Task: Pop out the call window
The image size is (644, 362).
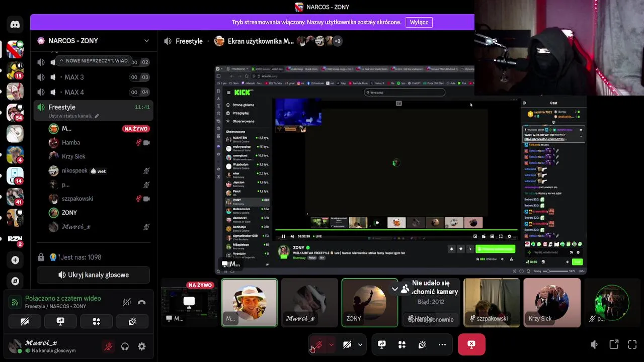Action: pos(614,344)
